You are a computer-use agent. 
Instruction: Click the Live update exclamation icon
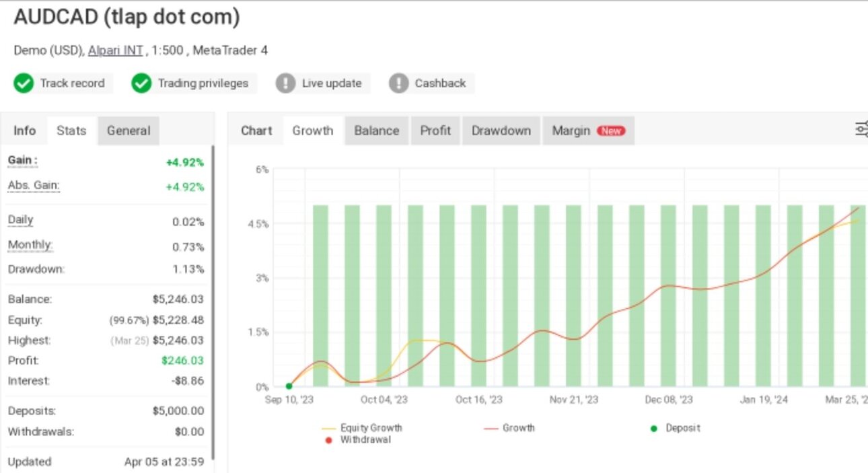[285, 83]
